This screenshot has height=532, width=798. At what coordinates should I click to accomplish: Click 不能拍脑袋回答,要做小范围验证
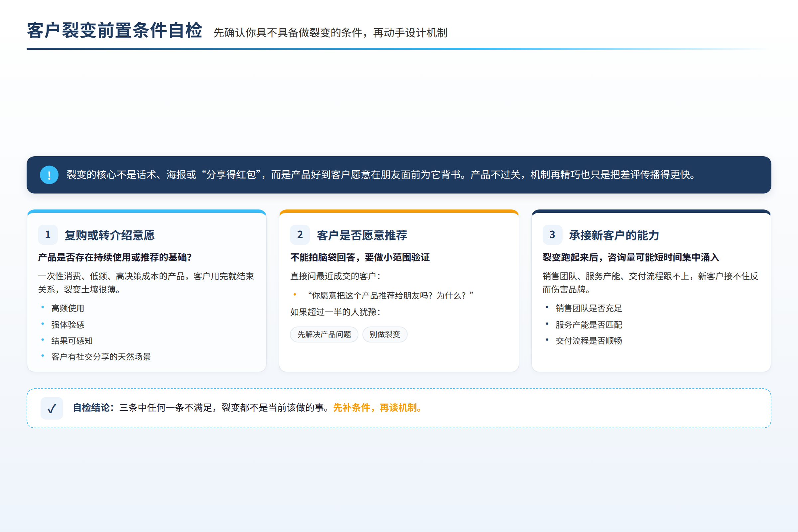(x=360, y=257)
